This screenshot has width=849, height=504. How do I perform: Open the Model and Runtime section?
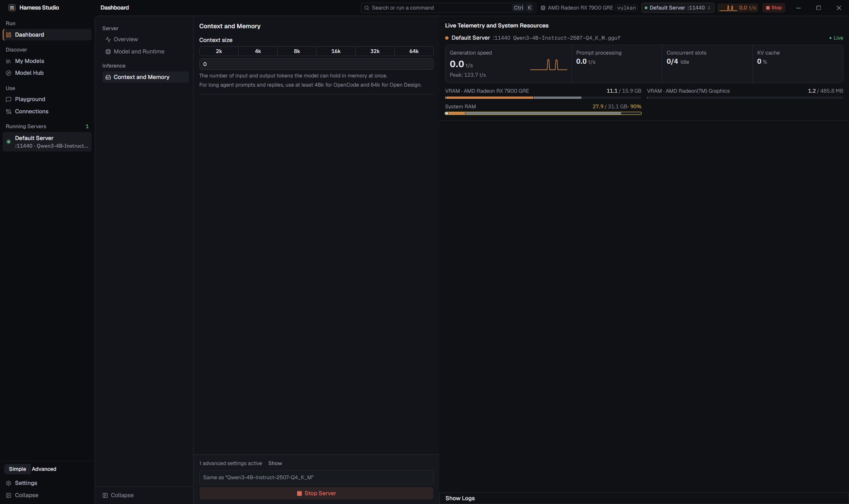[145, 52]
